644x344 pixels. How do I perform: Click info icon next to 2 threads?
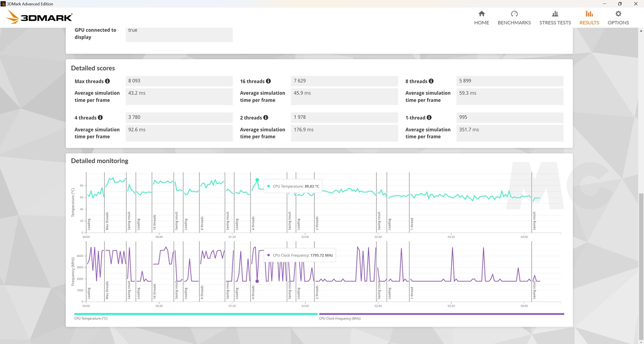click(x=266, y=118)
